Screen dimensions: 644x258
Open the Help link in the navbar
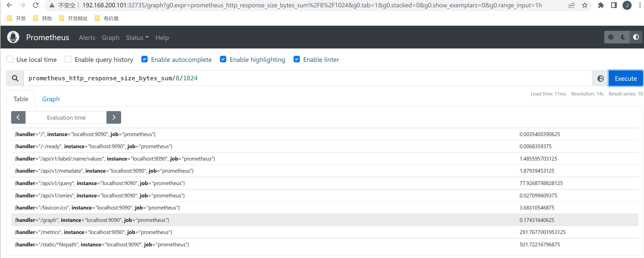[162, 38]
